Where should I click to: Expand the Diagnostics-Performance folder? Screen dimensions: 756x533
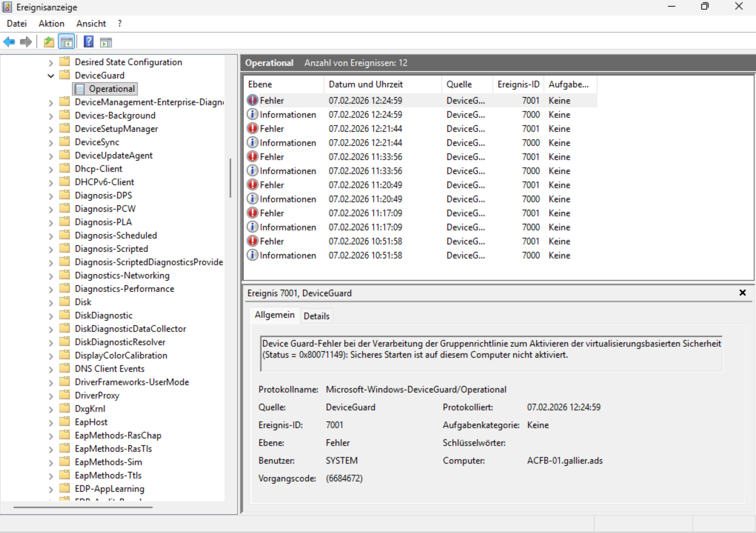tap(51, 289)
